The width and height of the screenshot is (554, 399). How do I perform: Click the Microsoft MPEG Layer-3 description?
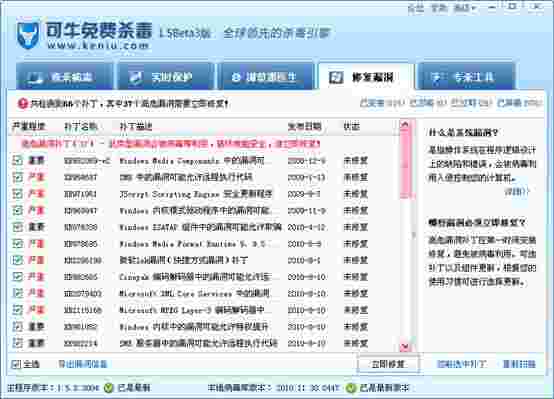(192, 310)
